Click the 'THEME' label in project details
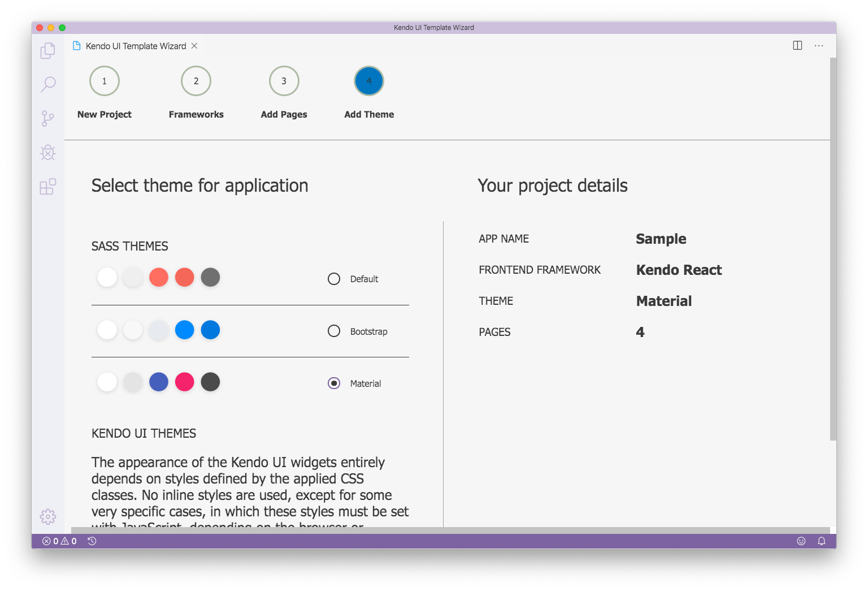This screenshot has width=868, height=591. click(496, 301)
